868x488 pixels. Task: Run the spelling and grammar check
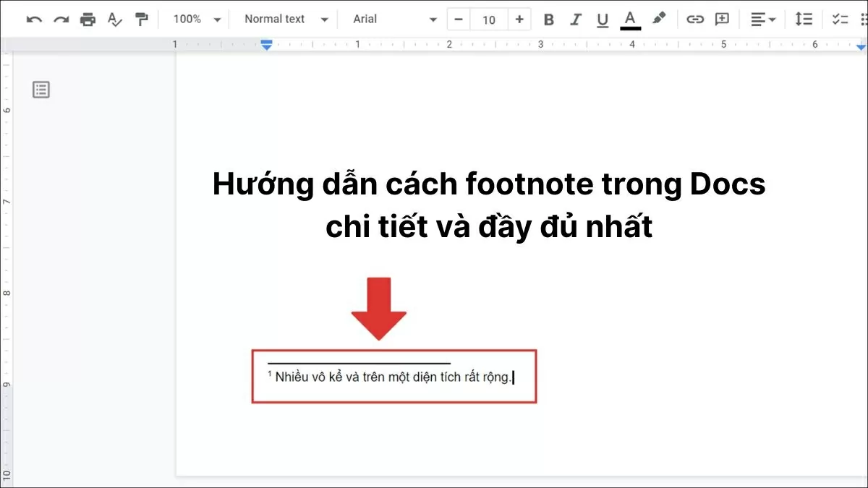click(114, 19)
